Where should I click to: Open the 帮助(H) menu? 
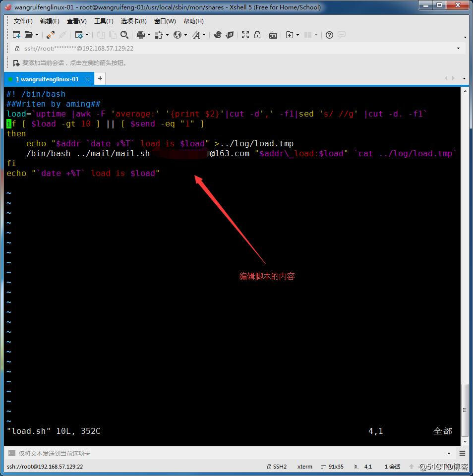[x=193, y=21]
